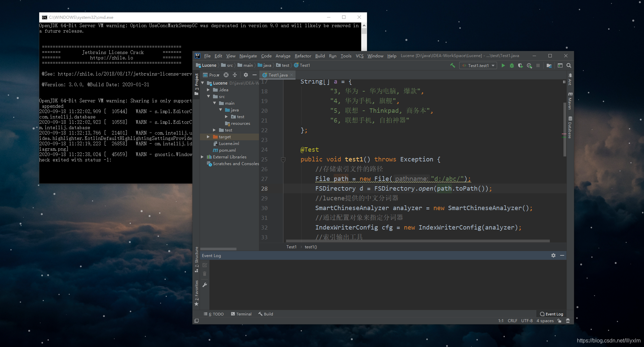Toggle the 6: TODO tool window
Screen dimensions: 644x347
pos(214,314)
